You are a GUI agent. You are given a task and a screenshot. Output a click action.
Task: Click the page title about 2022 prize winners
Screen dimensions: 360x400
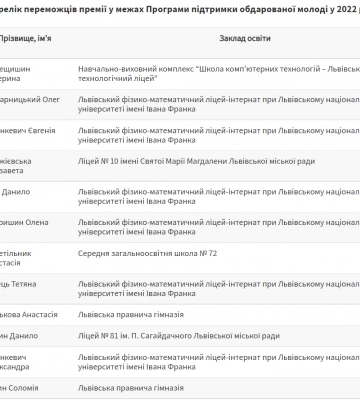coord(180,9)
